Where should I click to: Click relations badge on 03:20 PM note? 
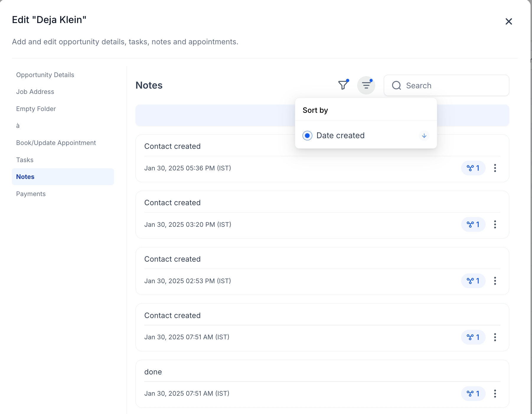pyautogui.click(x=473, y=224)
